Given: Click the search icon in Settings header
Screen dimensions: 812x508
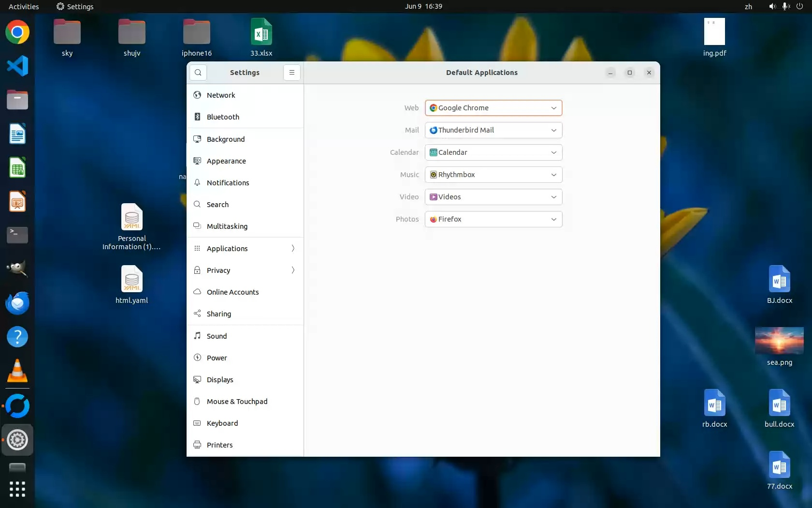Looking at the screenshot, I should pos(198,73).
